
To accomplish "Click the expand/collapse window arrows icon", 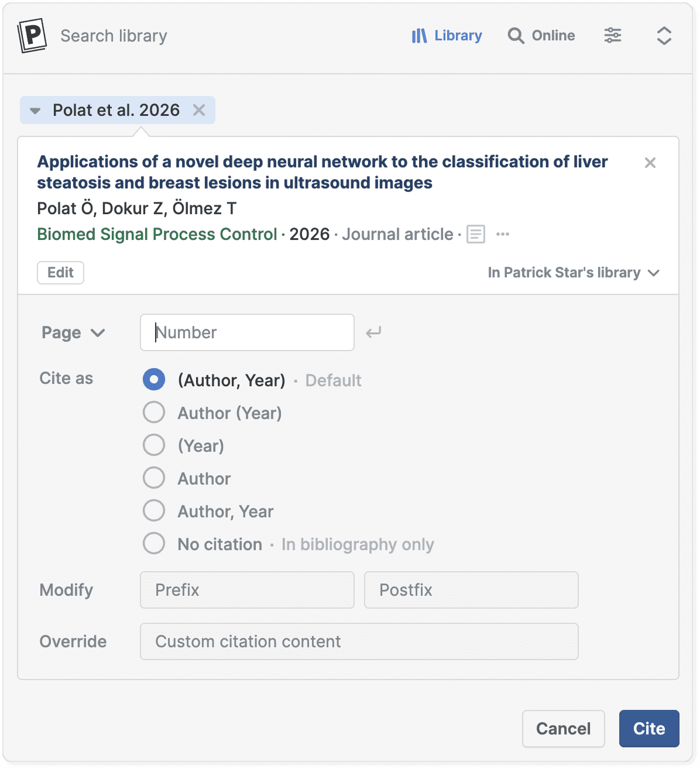I will coord(664,36).
